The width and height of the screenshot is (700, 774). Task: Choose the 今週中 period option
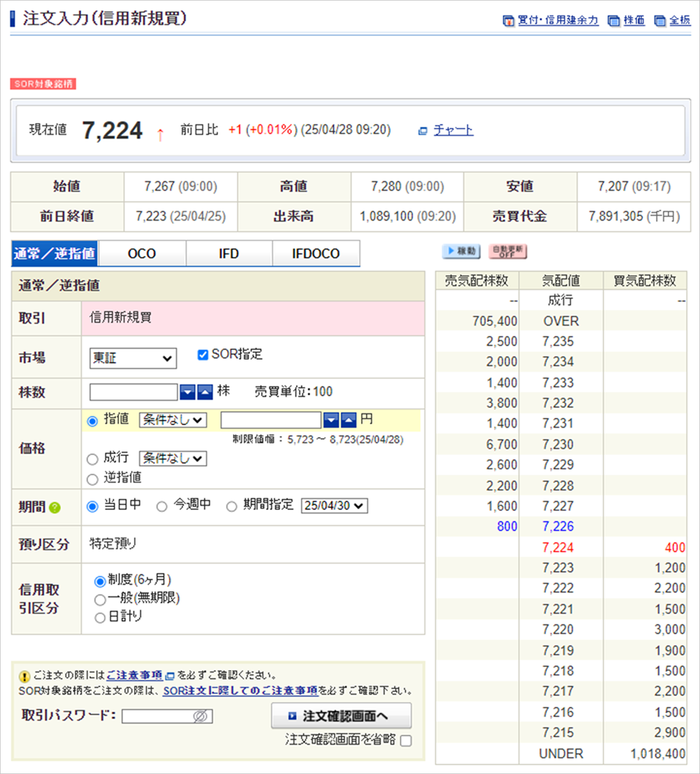click(162, 507)
